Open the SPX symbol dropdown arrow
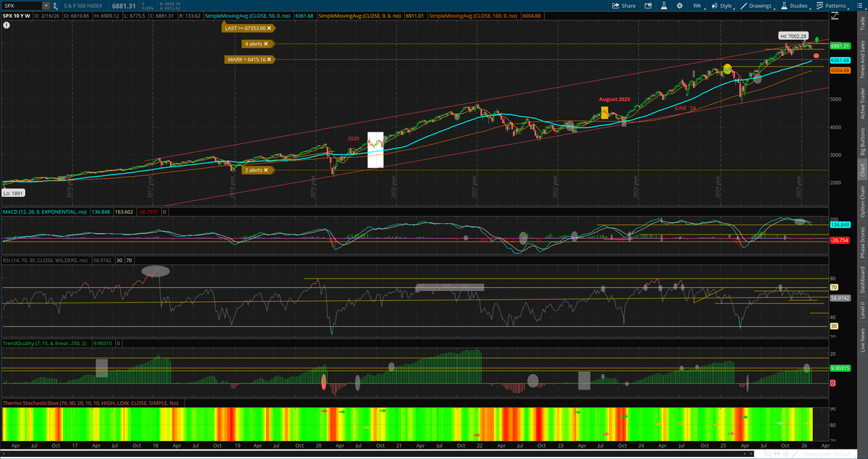The image size is (868, 459). point(46,6)
